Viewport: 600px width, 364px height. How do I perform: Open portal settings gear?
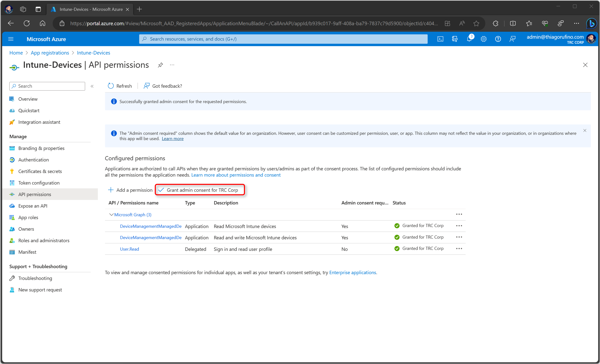click(x=484, y=39)
